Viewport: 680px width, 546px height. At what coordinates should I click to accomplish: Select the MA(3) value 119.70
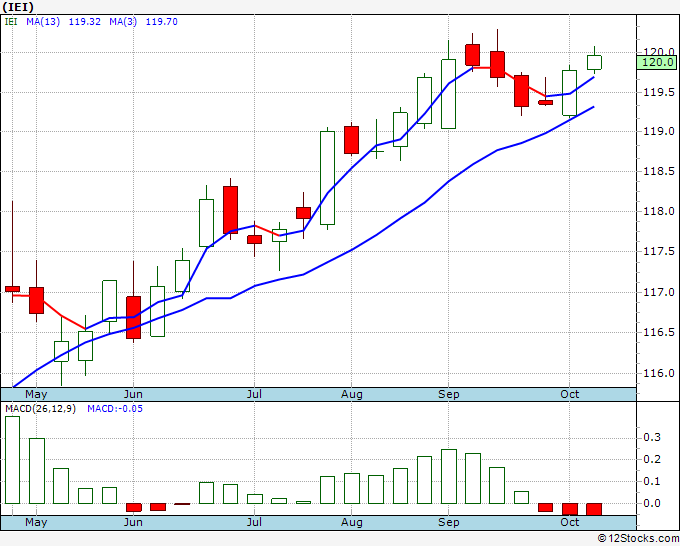tap(161, 22)
